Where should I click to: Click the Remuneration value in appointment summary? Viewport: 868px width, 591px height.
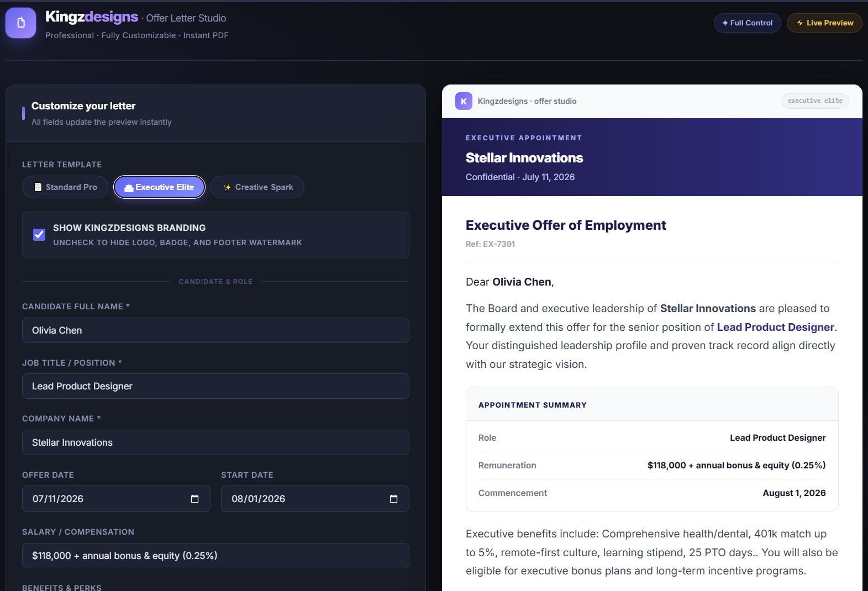737,466
